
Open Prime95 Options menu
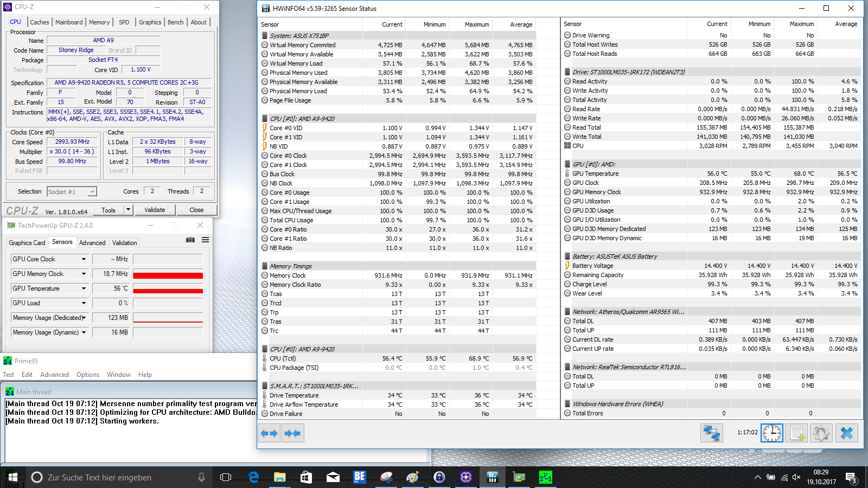pyautogui.click(x=88, y=375)
